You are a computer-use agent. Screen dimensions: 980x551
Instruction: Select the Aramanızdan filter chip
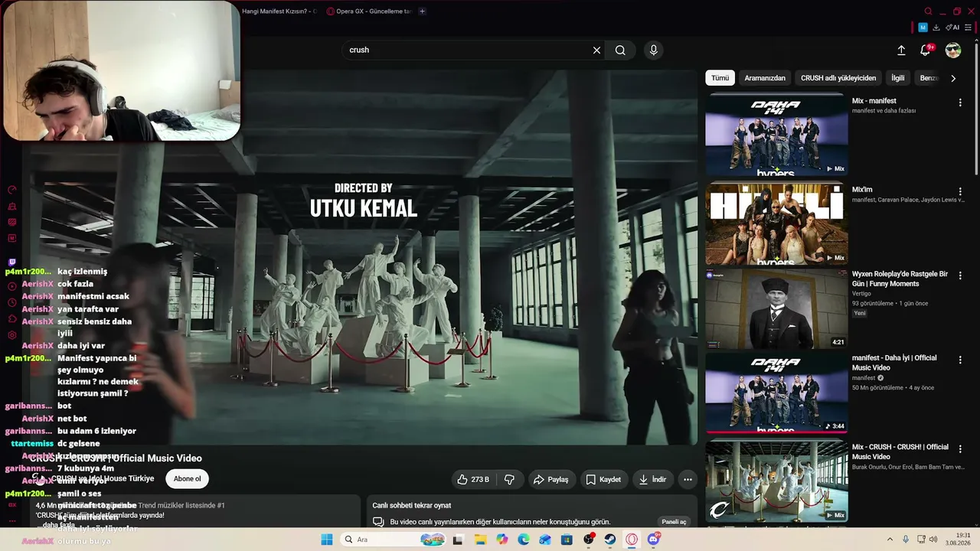click(x=765, y=78)
